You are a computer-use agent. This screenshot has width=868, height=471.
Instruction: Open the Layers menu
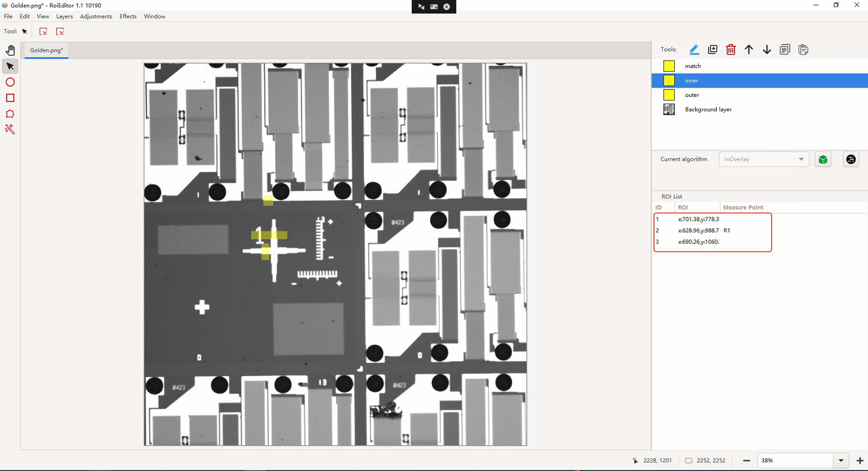click(64, 16)
